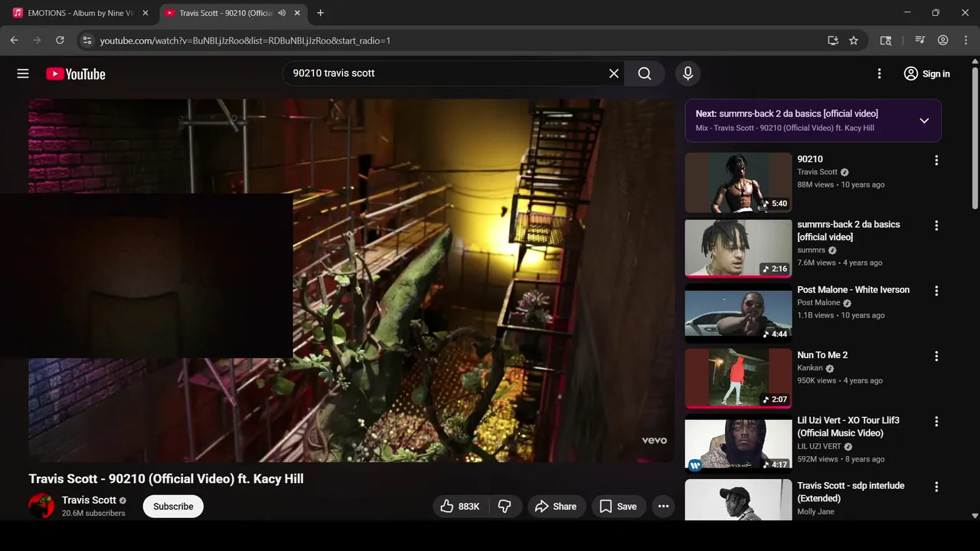This screenshot has width=980, height=551.
Task: Open more actions ellipsis under video
Action: (663, 507)
